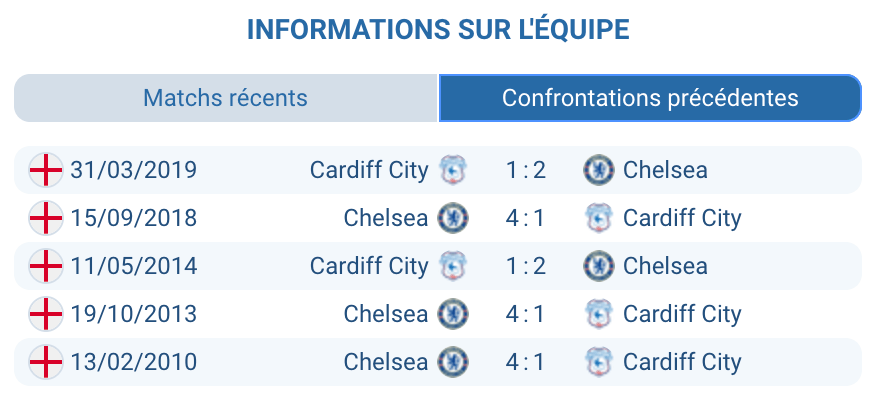Click Cardiff City crest in 31/03/2019 row
The height and width of the screenshot is (404, 876).
(x=454, y=170)
